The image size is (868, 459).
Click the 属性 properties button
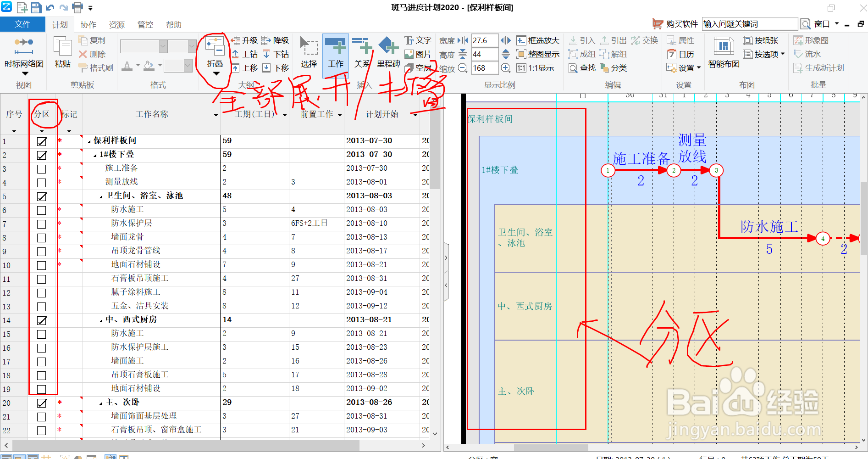pyautogui.click(x=680, y=40)
